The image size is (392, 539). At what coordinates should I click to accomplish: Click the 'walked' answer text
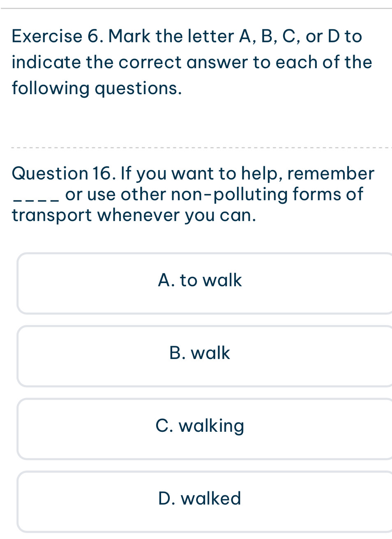pos(211,498)
